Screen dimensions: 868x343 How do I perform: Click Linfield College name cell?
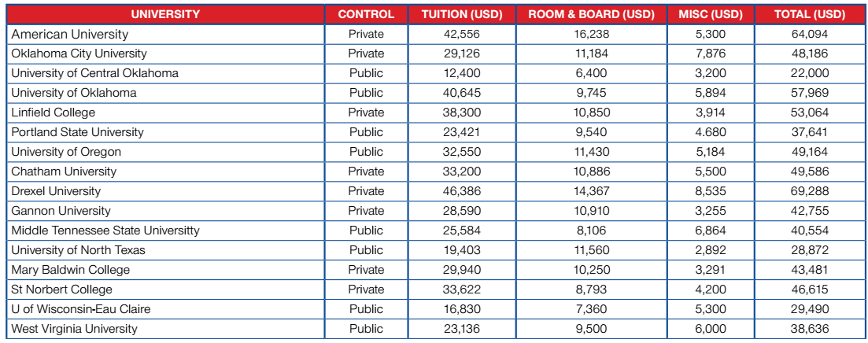click(x=165, y=112)
